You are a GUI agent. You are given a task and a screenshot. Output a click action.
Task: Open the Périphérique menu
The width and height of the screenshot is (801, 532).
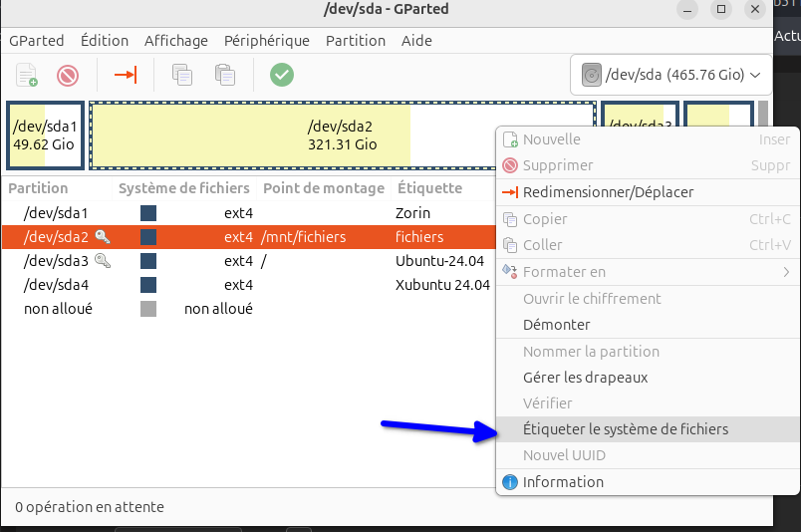point(266,41)
